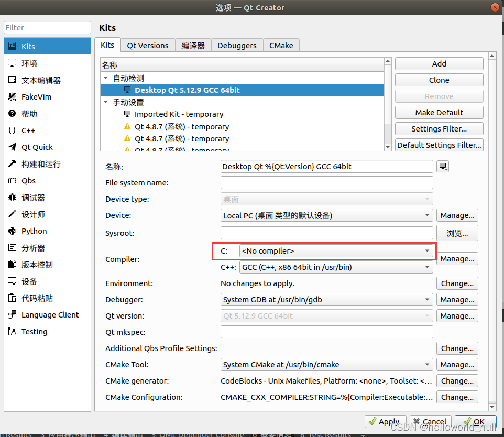
Task: Click the File system name field
Action: click(326, 183)
